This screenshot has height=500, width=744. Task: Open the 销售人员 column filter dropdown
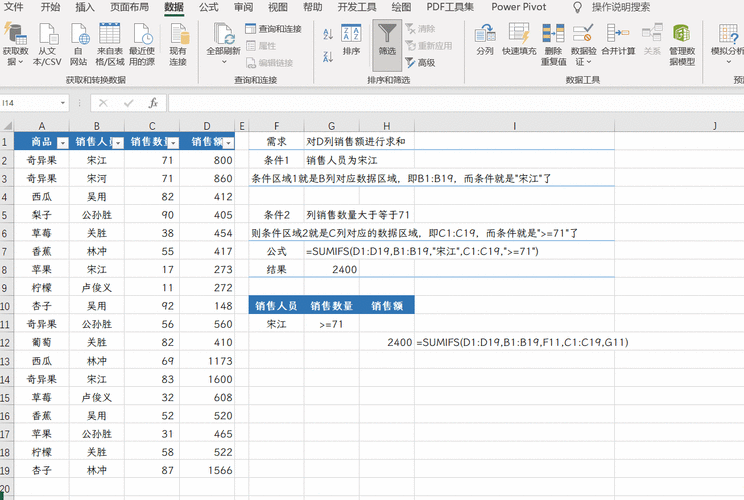tap(118, 143)
